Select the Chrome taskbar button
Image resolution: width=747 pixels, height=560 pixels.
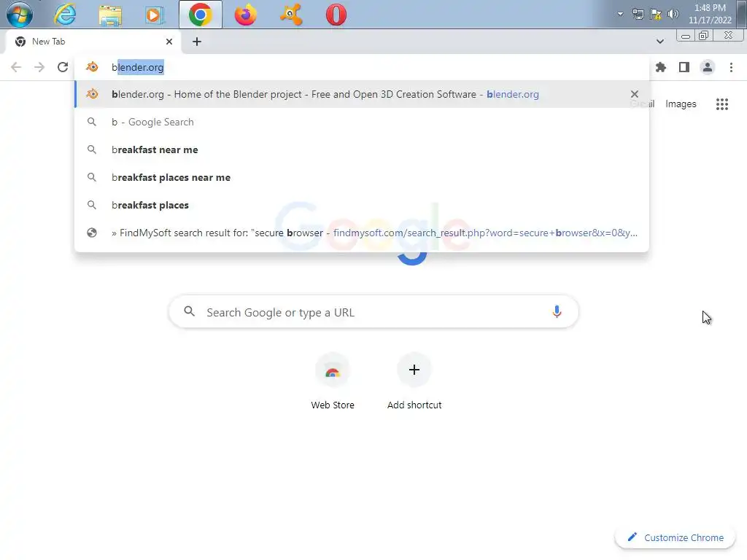[x=201, y=15]
